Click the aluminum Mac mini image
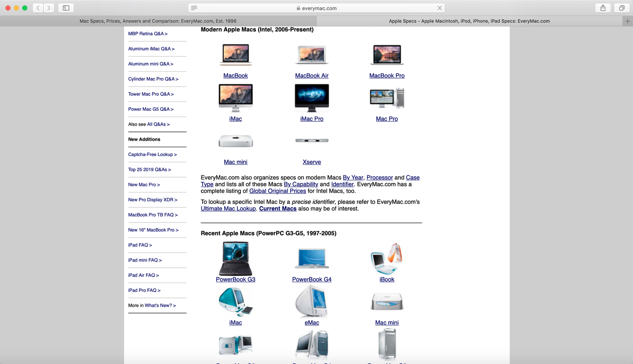Viewport: 633px width, 364px height. (236, 141)
